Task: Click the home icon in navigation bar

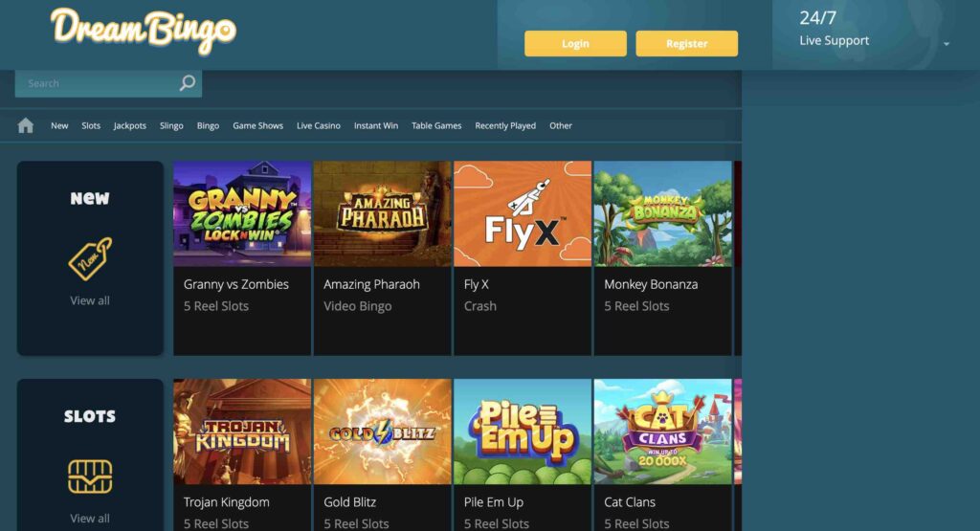Action: click(26, 125)
